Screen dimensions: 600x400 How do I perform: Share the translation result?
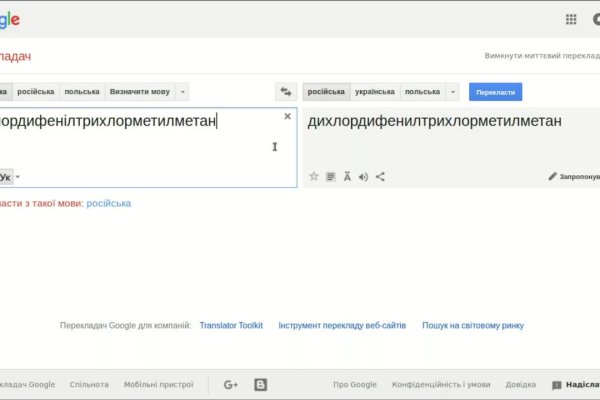tap(380, 176)
